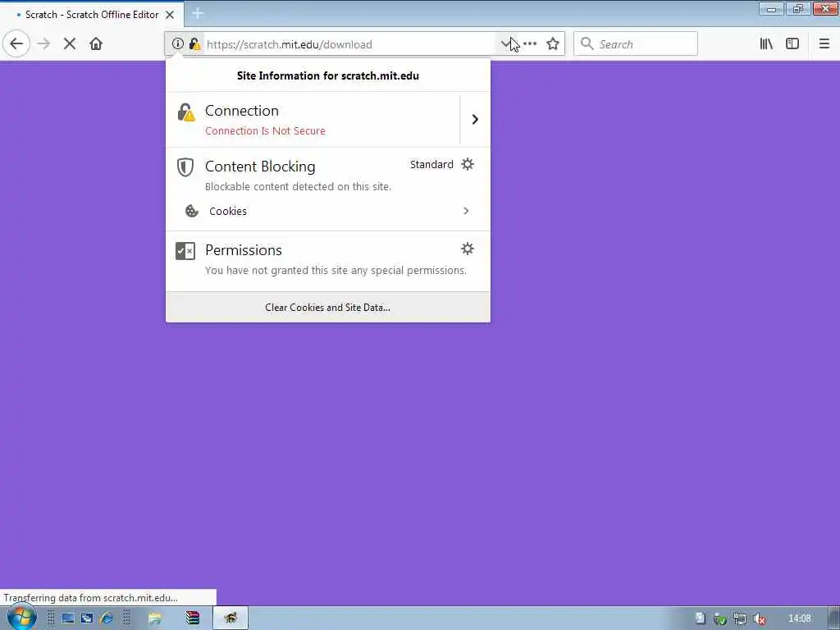
Task: Stop loading the page
Action: pyautogui.click(x=70, y=44)
